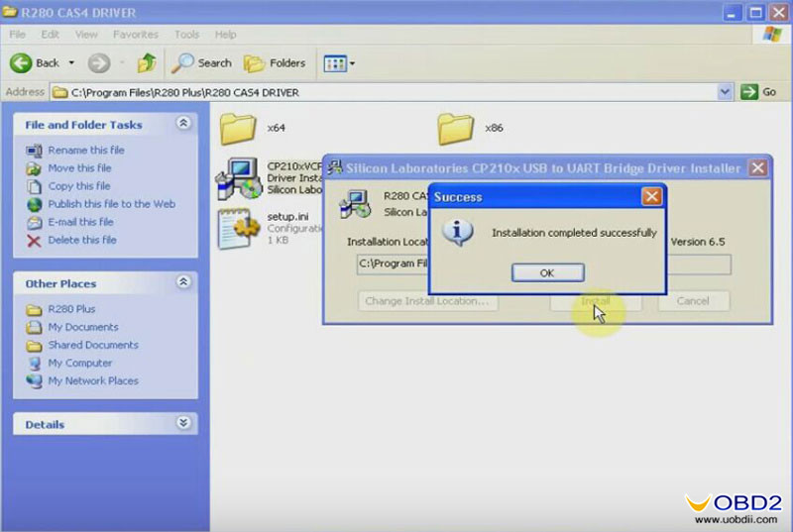The width and height of the screenshot is (793, 532).
Task: Go back using the Back arrow icon
Action: tap(21, 63)
